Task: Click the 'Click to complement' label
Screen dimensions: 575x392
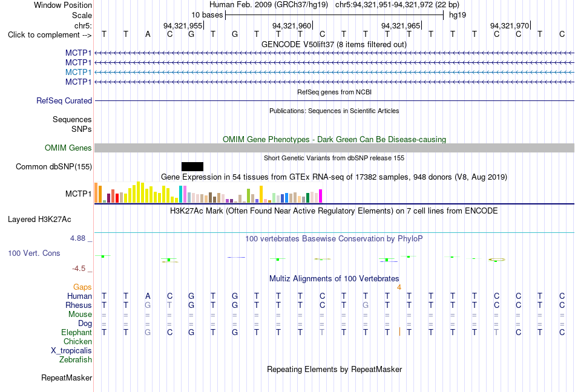Action: point(50,35)
